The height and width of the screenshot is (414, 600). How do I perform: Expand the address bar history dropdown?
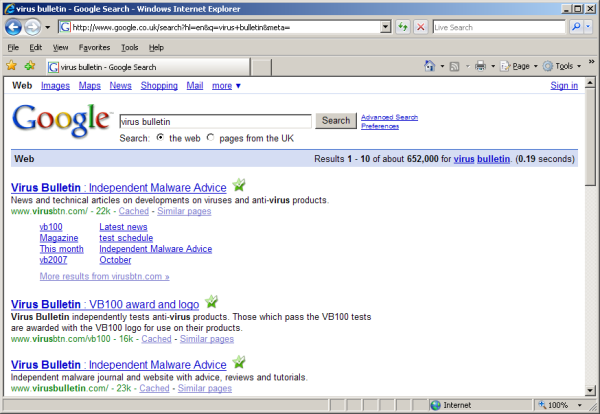click(386, 27)
